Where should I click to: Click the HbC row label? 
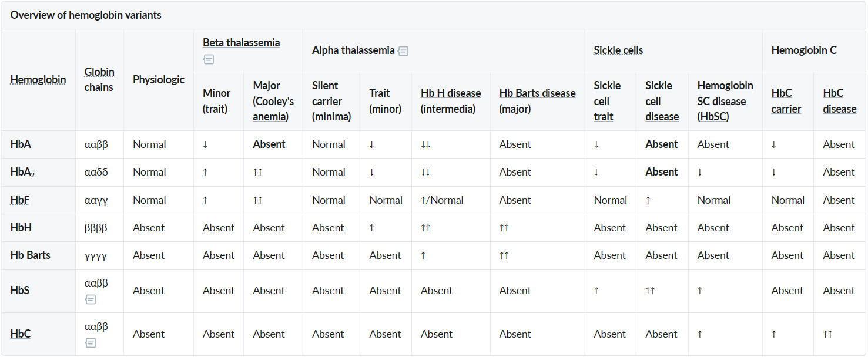[x=21, y=334]
